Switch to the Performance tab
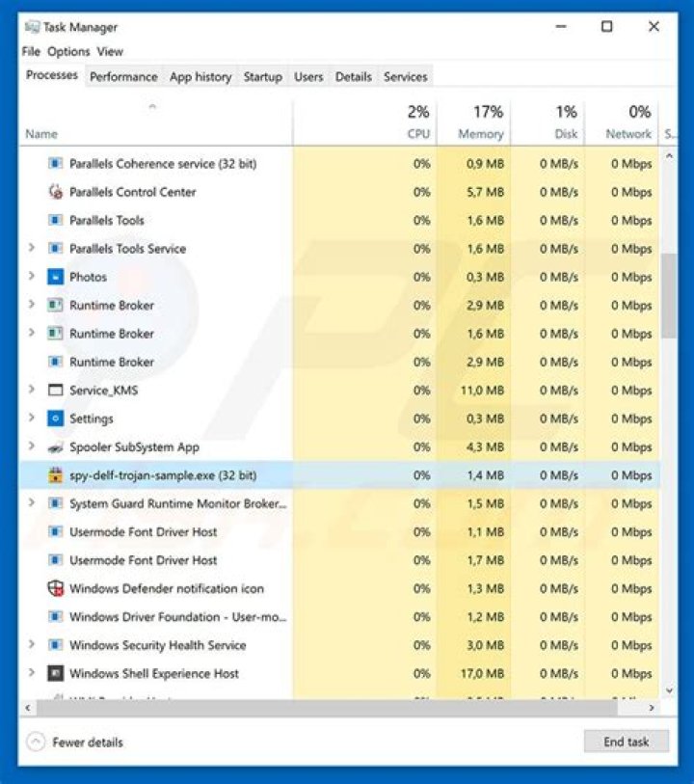 [x=123, y=76]
